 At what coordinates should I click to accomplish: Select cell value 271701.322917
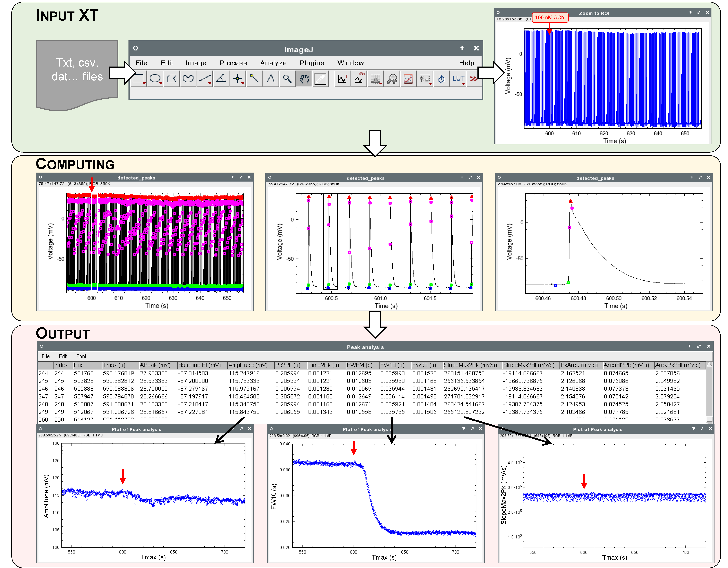coord(464,397)
